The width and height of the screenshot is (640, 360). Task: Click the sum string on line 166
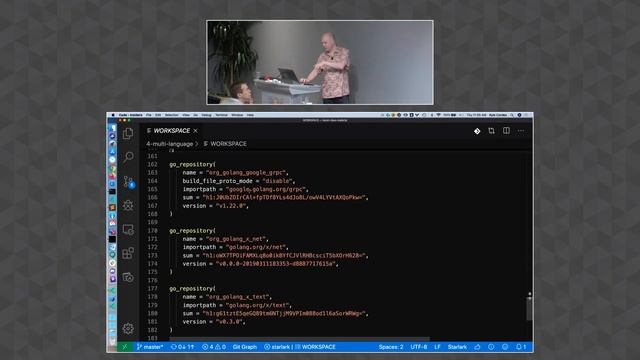[285, 198]
